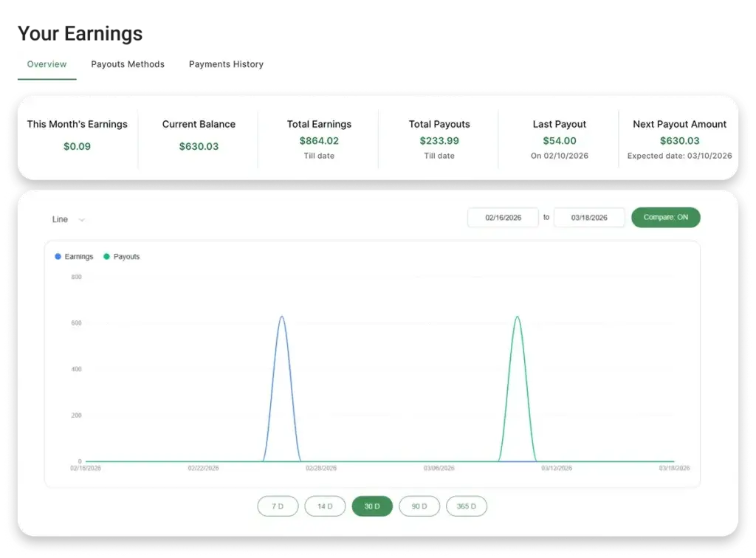756x558 pixels.
Task: Click the chevron next to Line
Action: click(x=82, y=219)
